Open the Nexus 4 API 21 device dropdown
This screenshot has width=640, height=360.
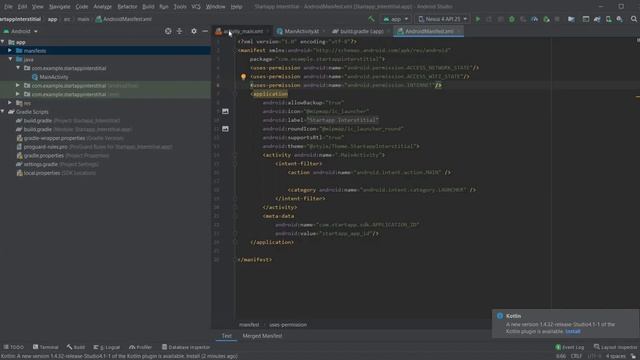click(x=442, y=19)
